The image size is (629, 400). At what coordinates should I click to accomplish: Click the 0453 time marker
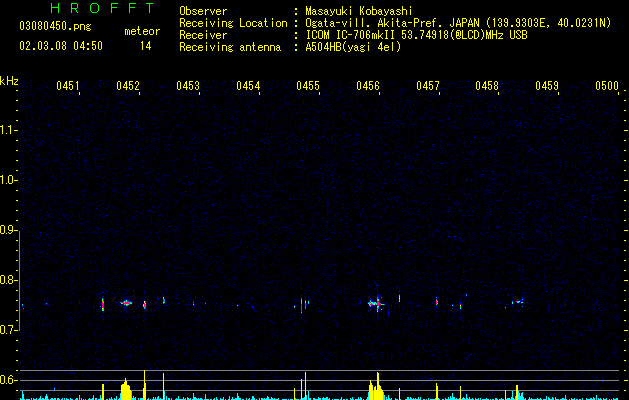pyautogui.click(x=188, y=86)
